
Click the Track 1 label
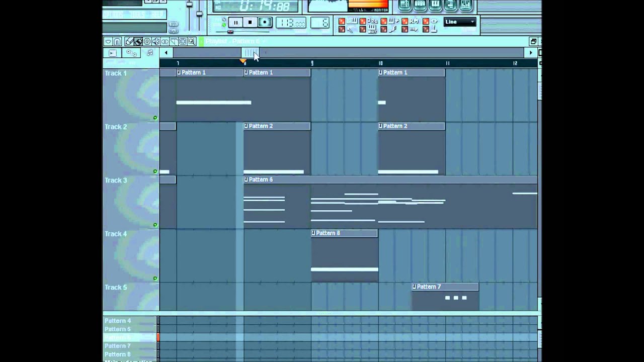point(116,73)
